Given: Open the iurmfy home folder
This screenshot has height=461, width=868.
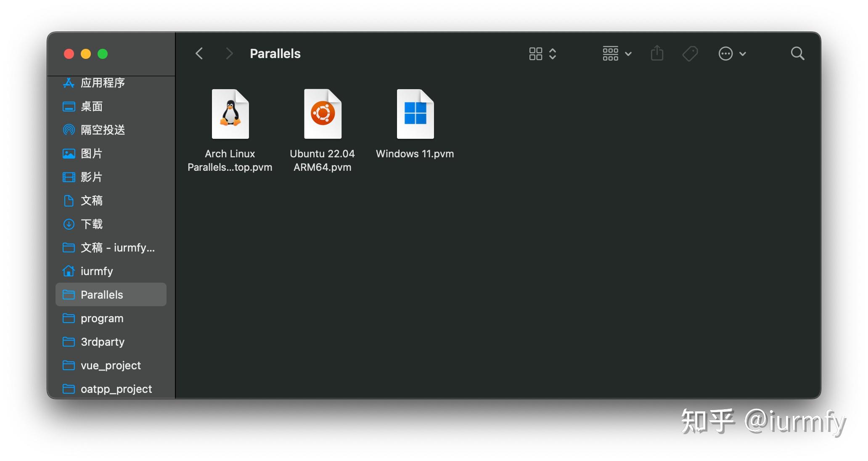Looking at the screenshot, I should (x=96, y=271).
